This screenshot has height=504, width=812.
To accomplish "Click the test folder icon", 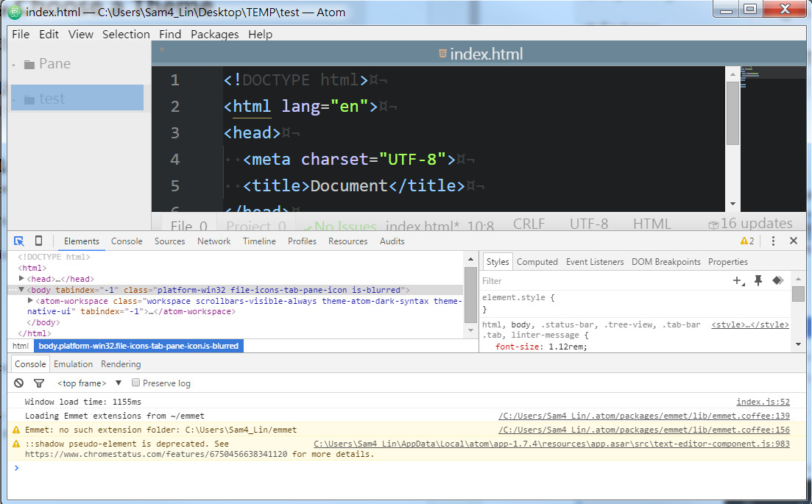I will coord(29,99).
